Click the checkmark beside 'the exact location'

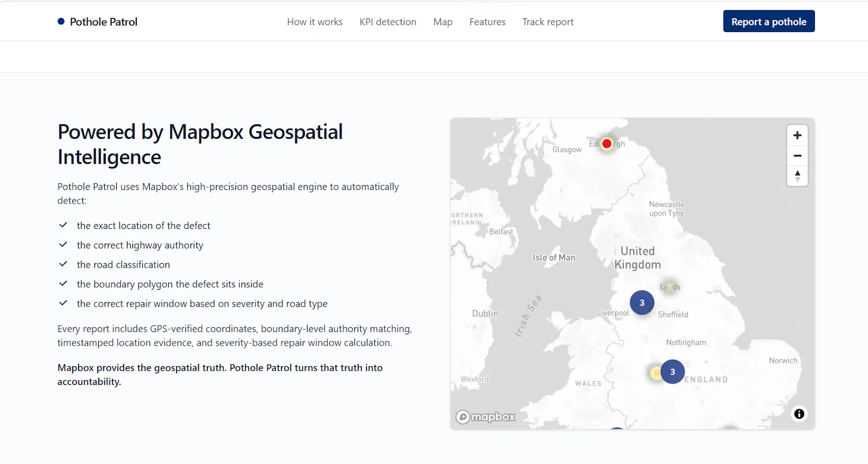click(x=63, y=225)
